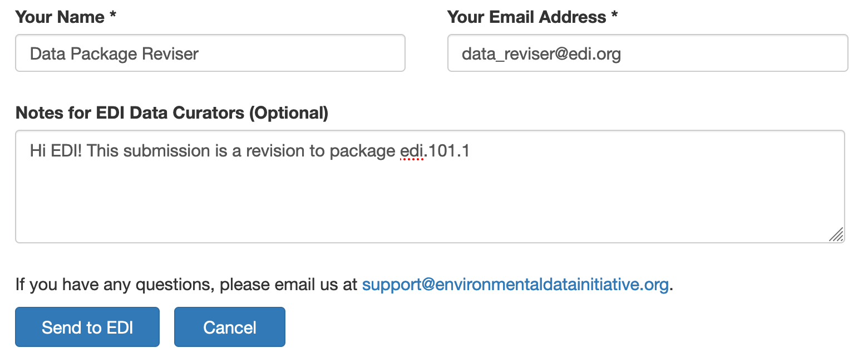Focus the Your Email Address field
The height and width of the screenshot is (362, 868).
648,53
